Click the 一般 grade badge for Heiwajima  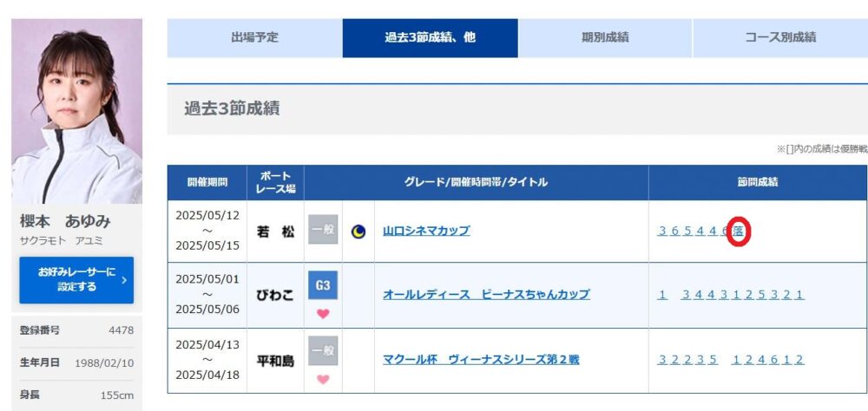tap(323, 350)
